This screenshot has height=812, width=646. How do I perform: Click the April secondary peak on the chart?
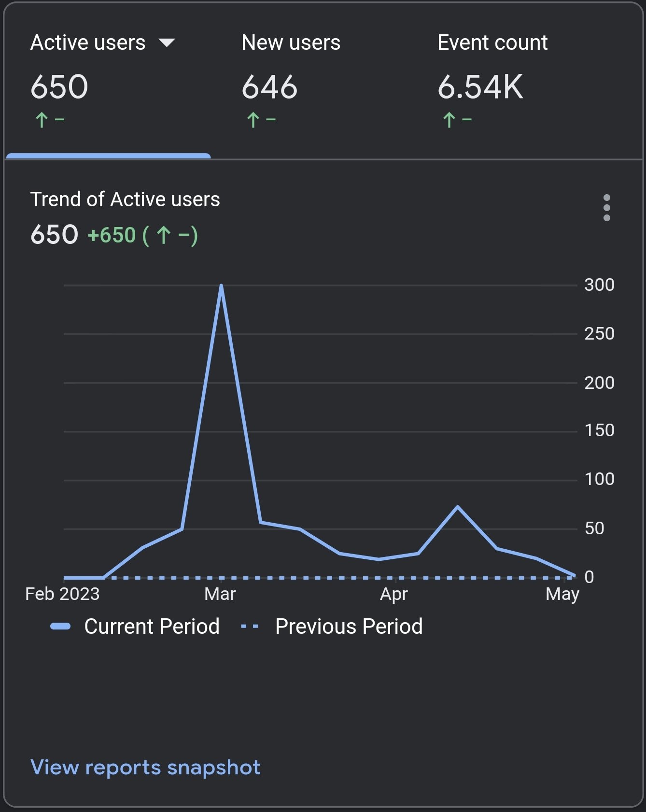pos(457,507)
